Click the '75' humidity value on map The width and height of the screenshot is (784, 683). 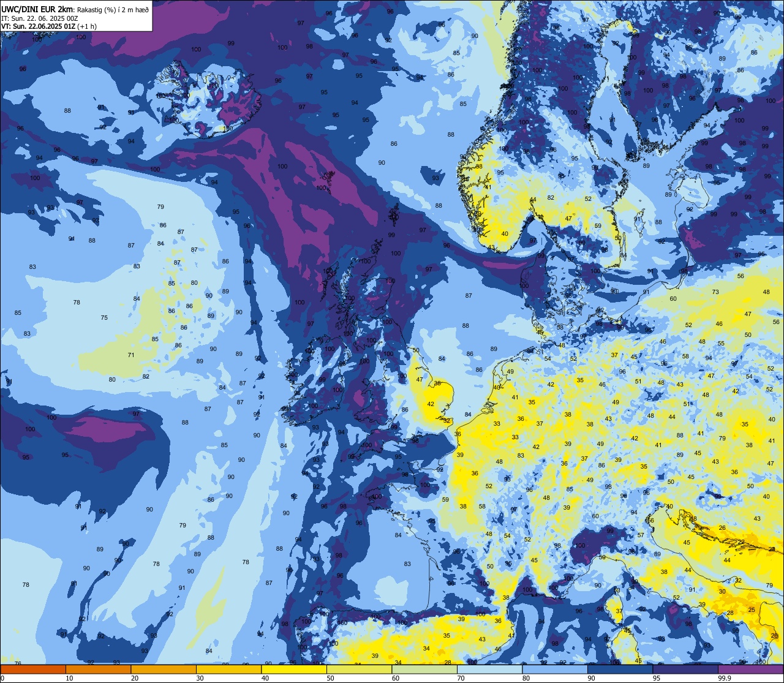(104, 317)
